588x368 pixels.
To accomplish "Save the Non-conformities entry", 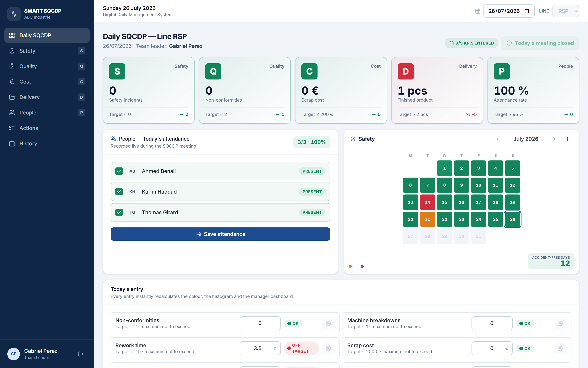I will pyautogui.click(x=328, y=323).
